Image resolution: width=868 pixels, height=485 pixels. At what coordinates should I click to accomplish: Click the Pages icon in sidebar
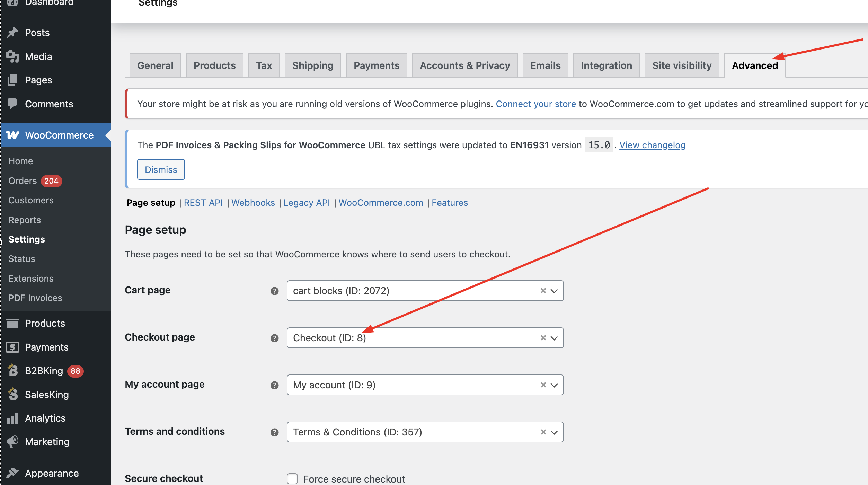click(12, 80)
